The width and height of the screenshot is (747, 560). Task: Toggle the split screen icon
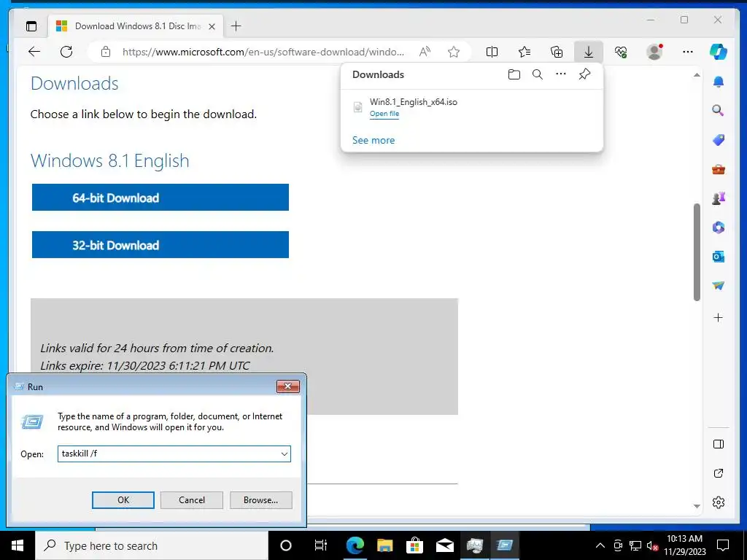point(492,52)
